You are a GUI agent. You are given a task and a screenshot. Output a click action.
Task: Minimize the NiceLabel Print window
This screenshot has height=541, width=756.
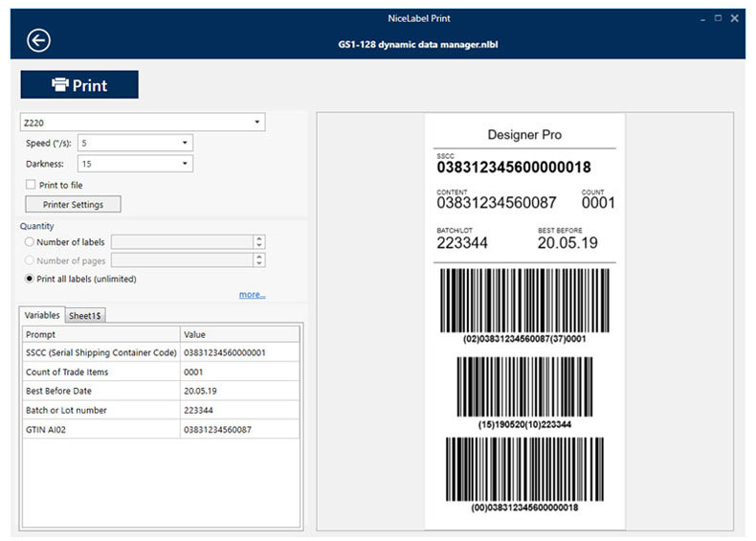point(703,19)
